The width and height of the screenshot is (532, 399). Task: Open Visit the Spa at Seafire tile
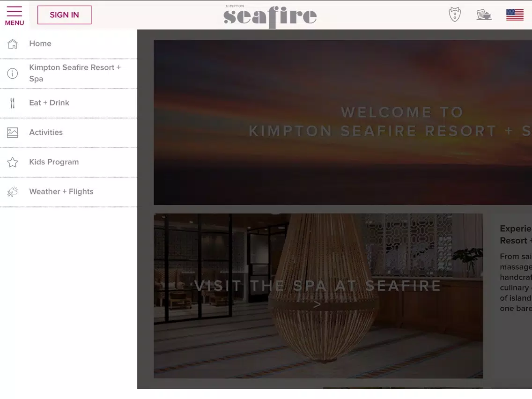(318, 296)
